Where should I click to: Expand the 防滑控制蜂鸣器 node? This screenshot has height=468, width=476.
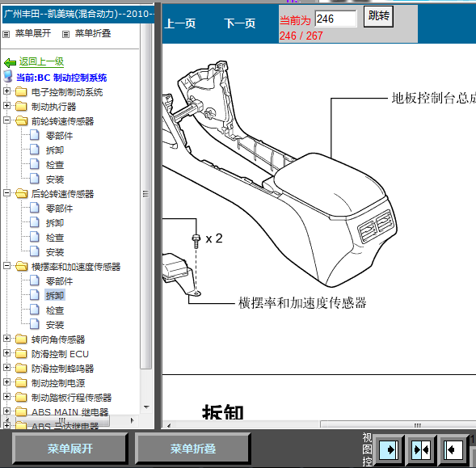point(6,367)
